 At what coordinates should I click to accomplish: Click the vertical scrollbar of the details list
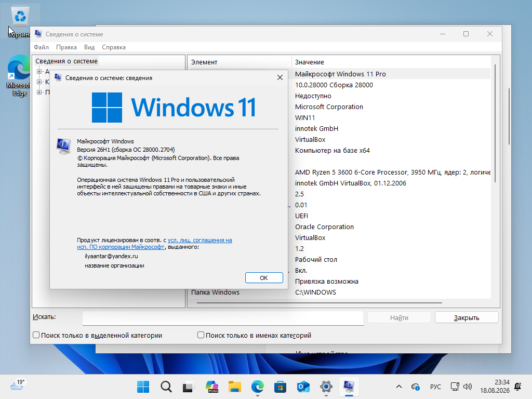coord(495,123)
